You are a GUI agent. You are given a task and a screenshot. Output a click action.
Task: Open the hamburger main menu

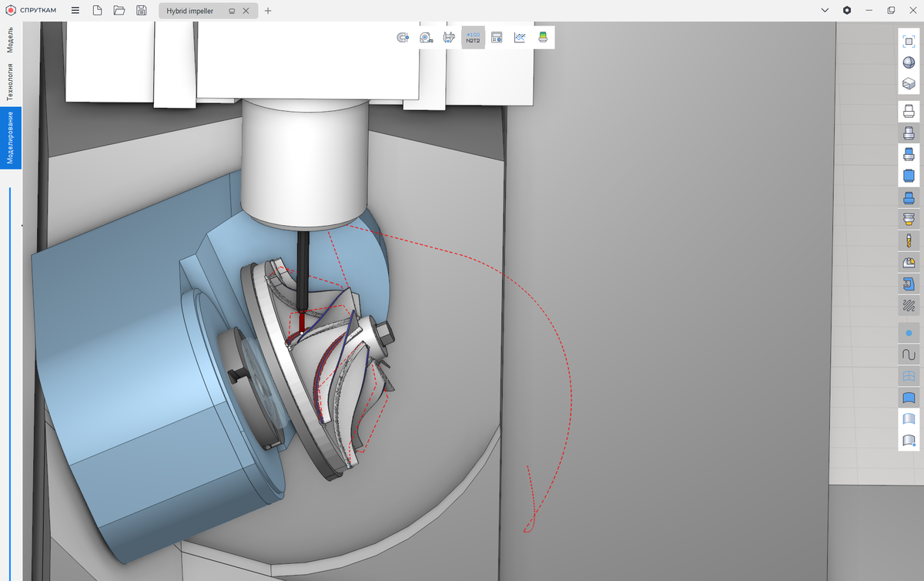pyautogui.click(x=75, y=11)
